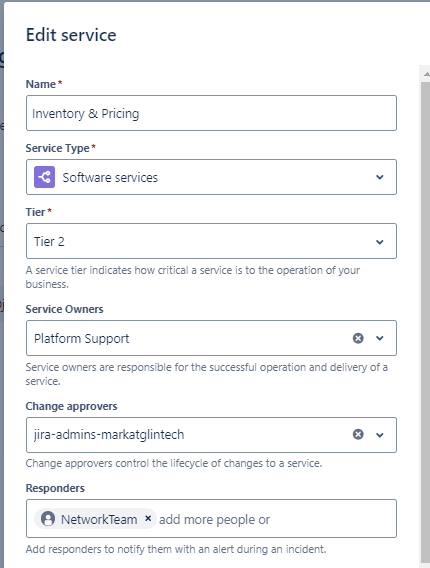
Task: Clear the jira-admins-markatglintech change approver
Action: pos(358,434)
